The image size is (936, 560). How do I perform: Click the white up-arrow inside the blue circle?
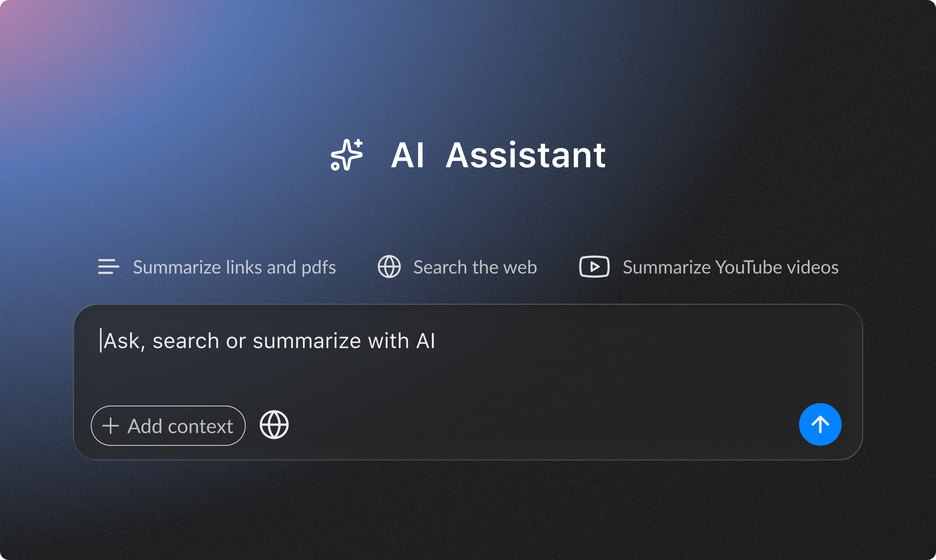pos(820,424)
